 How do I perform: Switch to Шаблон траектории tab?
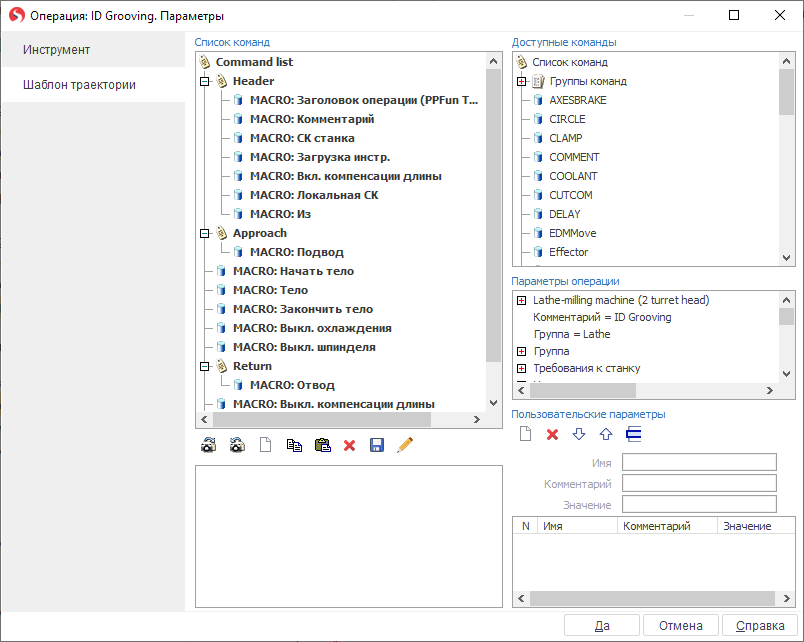79,85
